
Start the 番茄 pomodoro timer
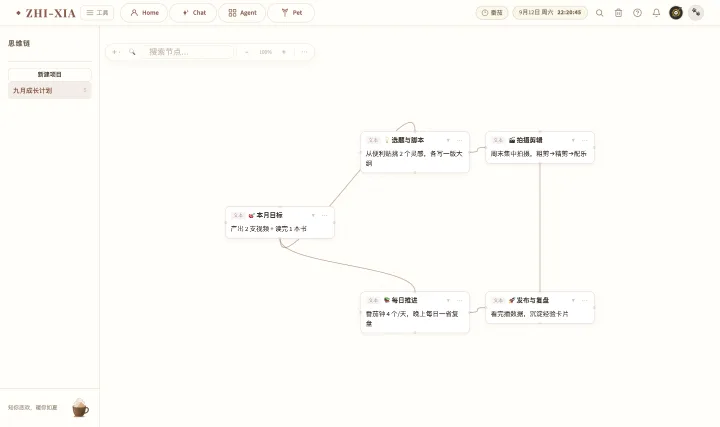492,13
